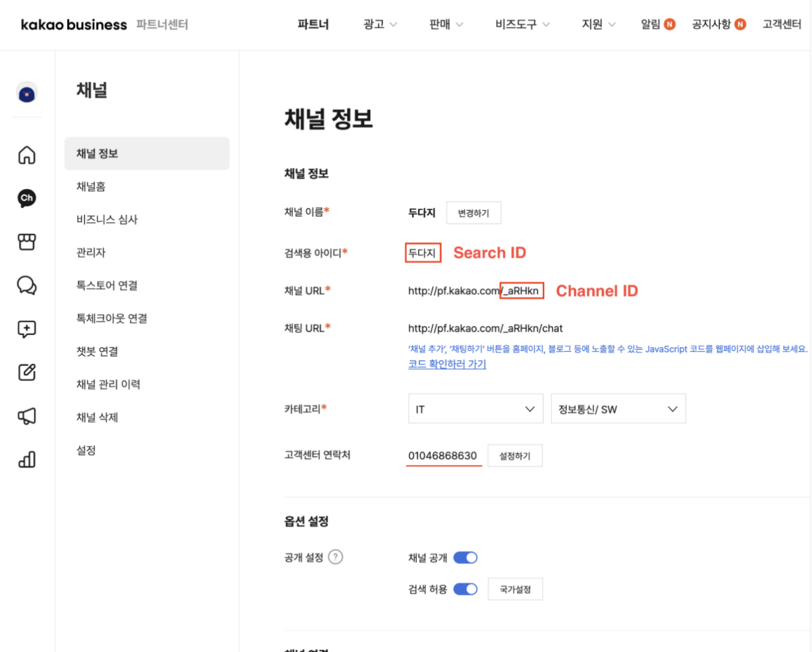Click the 알림 notification badge
Screen dimensions: 812x652
(670, 24)
